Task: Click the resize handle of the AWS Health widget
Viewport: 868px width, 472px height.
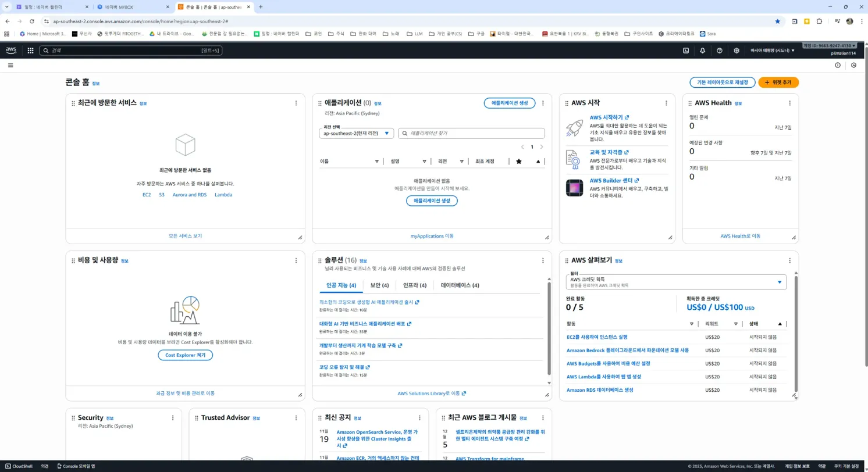Action: point(794,237)
